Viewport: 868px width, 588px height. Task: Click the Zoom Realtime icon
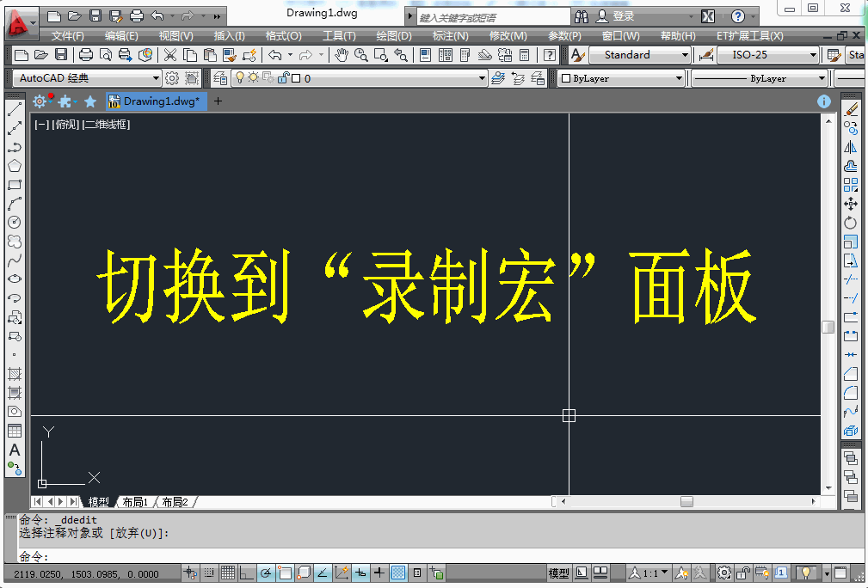[361, 55]
